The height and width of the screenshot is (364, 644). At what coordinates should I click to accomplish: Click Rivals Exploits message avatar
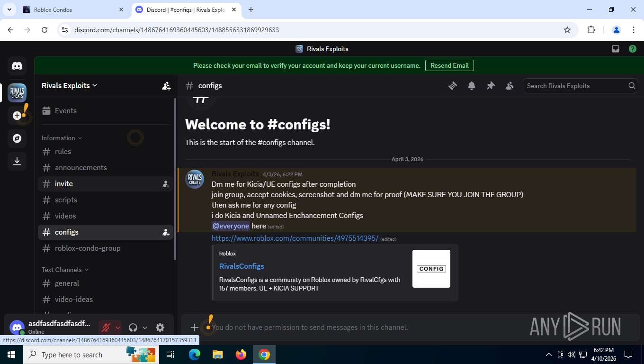coord(195,179)
